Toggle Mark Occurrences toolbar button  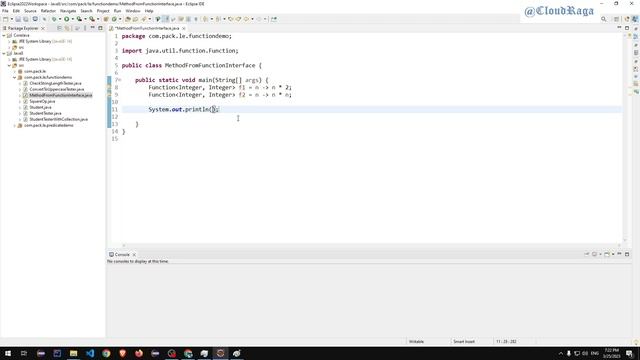click(166, 19)
